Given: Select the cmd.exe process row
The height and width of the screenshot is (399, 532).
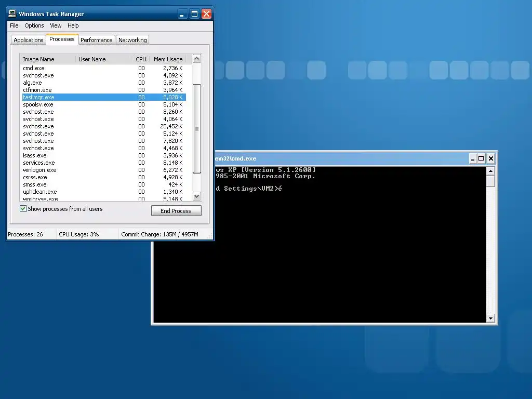Looking at the screenshot, I should coord(104,68).
